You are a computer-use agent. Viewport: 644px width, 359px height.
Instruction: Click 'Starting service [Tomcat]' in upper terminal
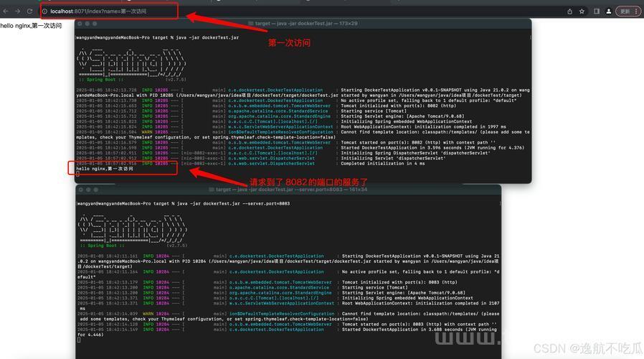point(374,111)
